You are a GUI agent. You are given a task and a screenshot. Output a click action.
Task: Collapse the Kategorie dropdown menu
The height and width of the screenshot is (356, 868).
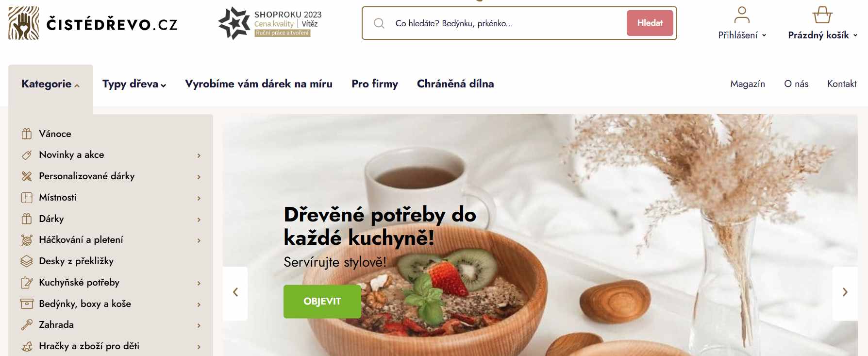(50, 84)
